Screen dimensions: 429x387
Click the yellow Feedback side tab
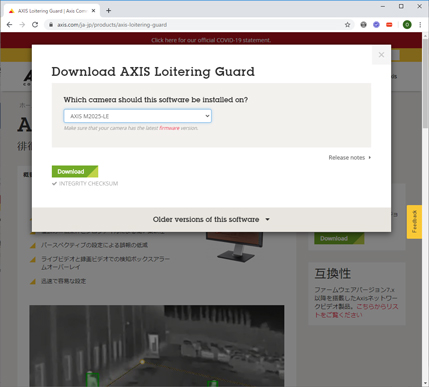(x=414, y=222)
